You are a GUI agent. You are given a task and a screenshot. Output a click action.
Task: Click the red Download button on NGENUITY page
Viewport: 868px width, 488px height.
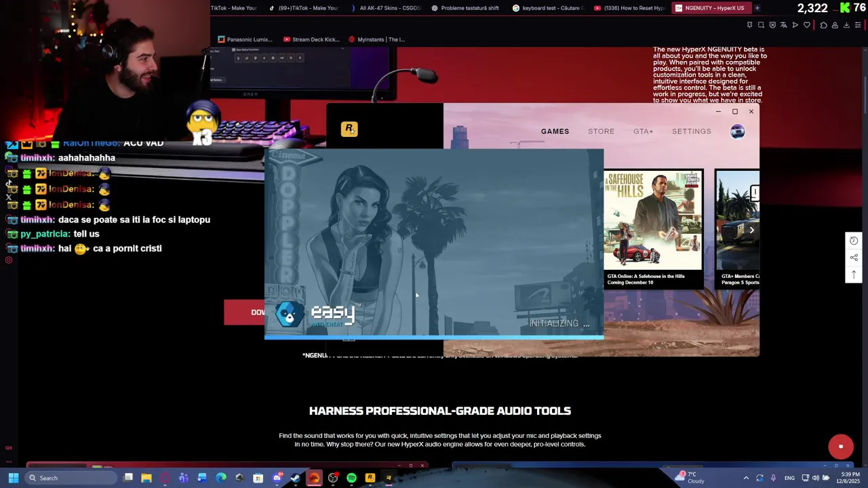click(x=245, y=312)
